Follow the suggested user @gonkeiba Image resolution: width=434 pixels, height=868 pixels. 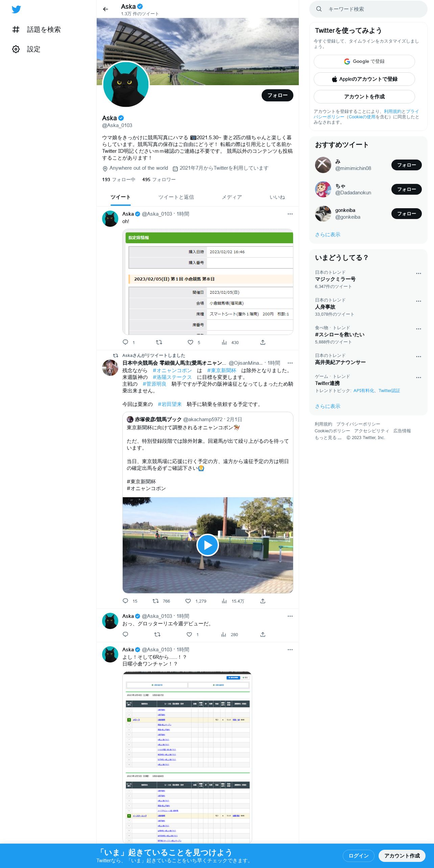pyautogui.click(x=406, y=214)
